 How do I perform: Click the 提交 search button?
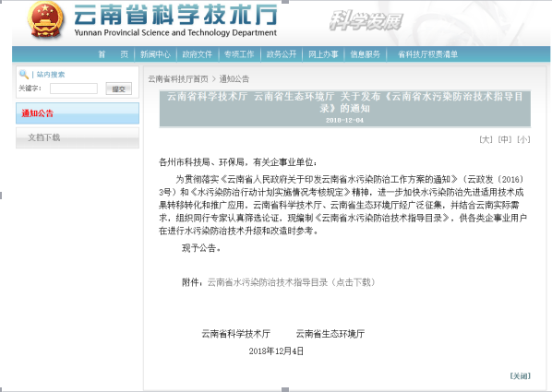pyautogui.click(x=119, y=89)
